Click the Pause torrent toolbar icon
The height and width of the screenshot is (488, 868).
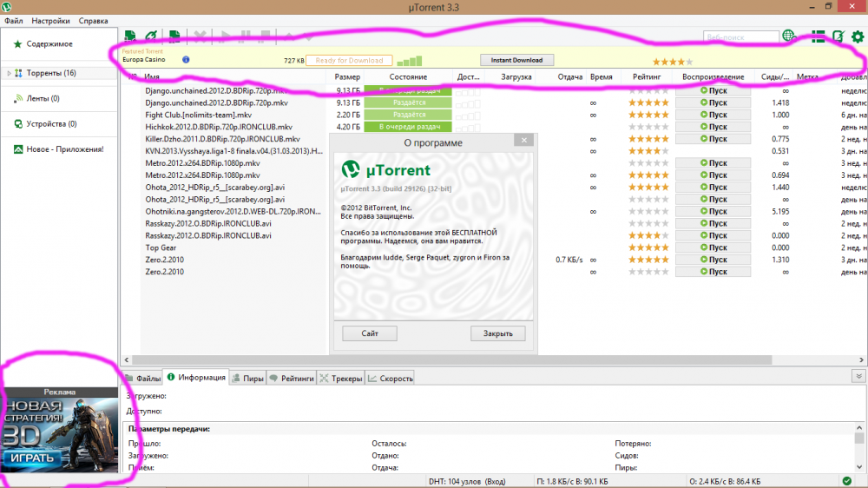point(246,36)
